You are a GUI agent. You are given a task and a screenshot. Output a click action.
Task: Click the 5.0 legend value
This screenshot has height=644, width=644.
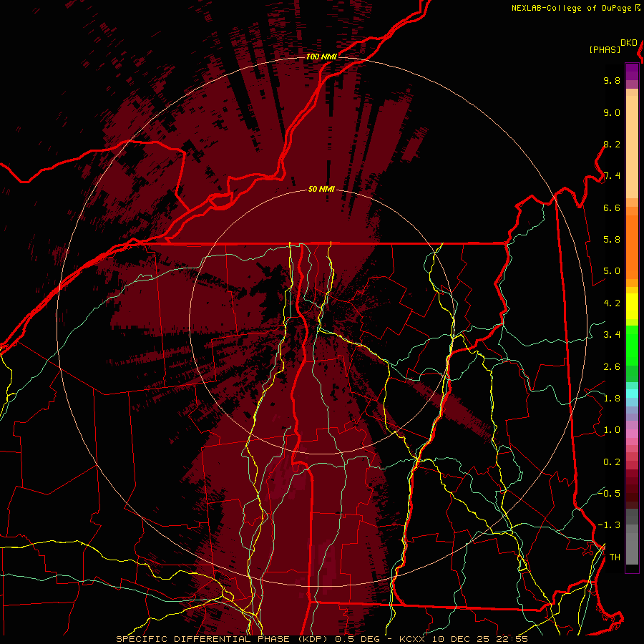pos(612,271)
